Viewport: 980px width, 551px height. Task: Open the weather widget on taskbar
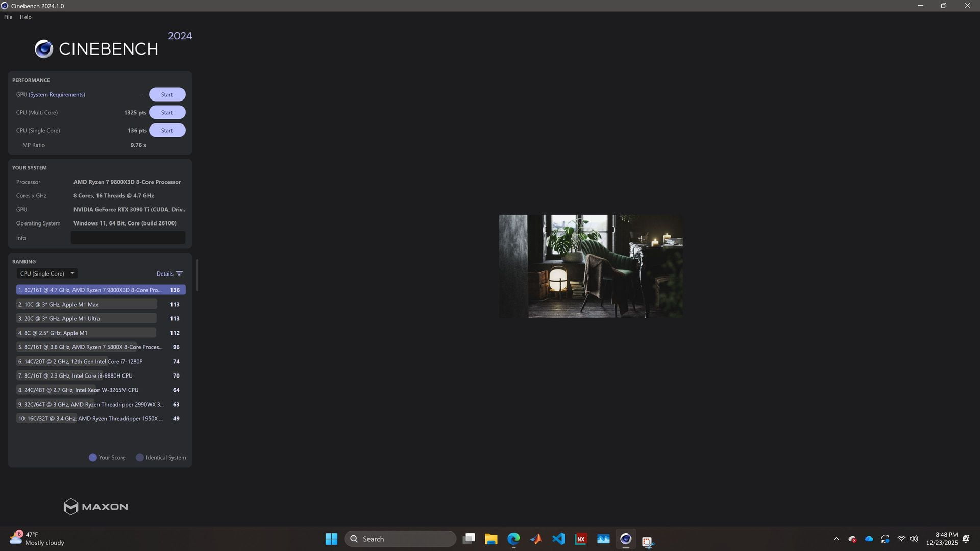pyautogui.click(x=37, y=539)
